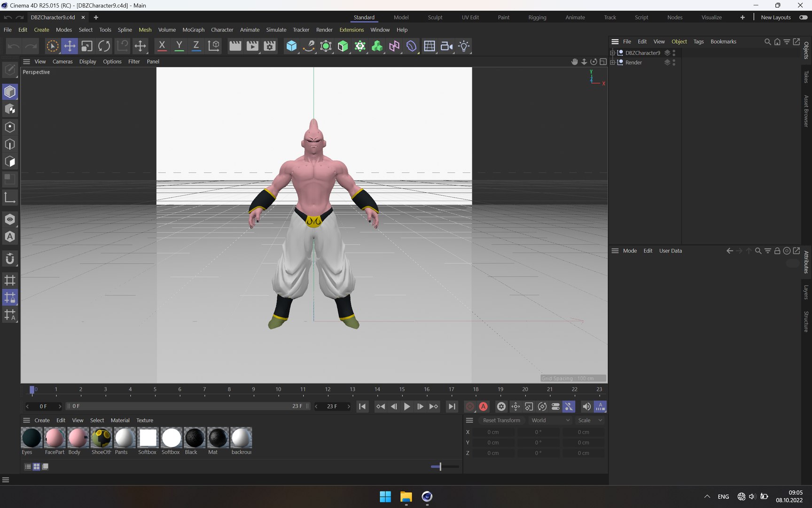Screen dimensions: 812x508
Task: Activate the Live Selection tool
Action: click(52, 46)
